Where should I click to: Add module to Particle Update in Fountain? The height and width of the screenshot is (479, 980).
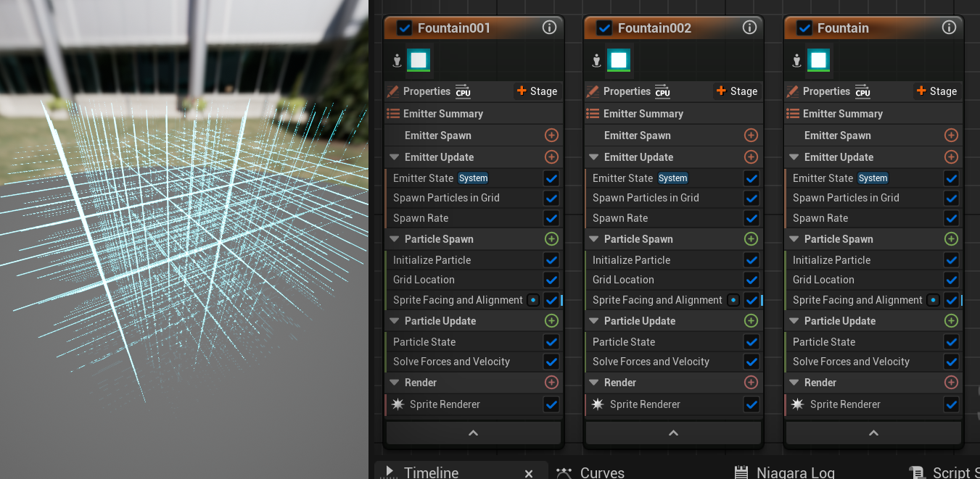951,321
